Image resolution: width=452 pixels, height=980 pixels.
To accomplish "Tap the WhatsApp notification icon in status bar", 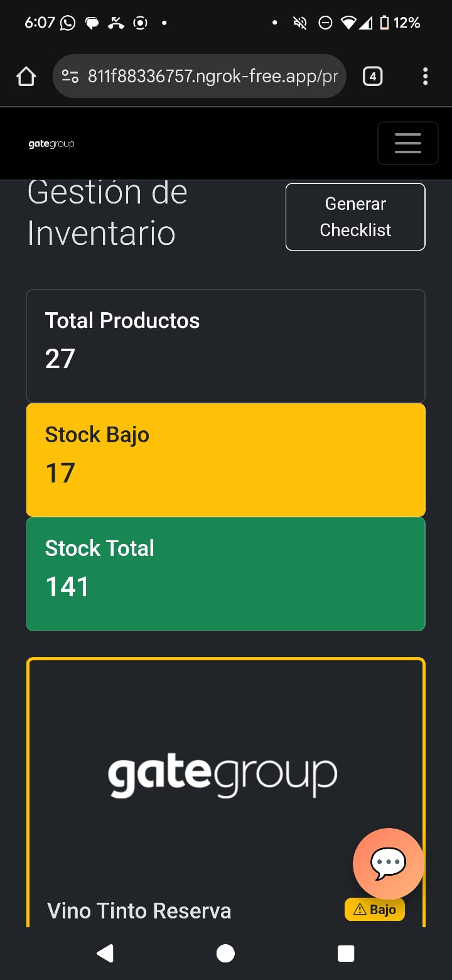I will (67, 23).
